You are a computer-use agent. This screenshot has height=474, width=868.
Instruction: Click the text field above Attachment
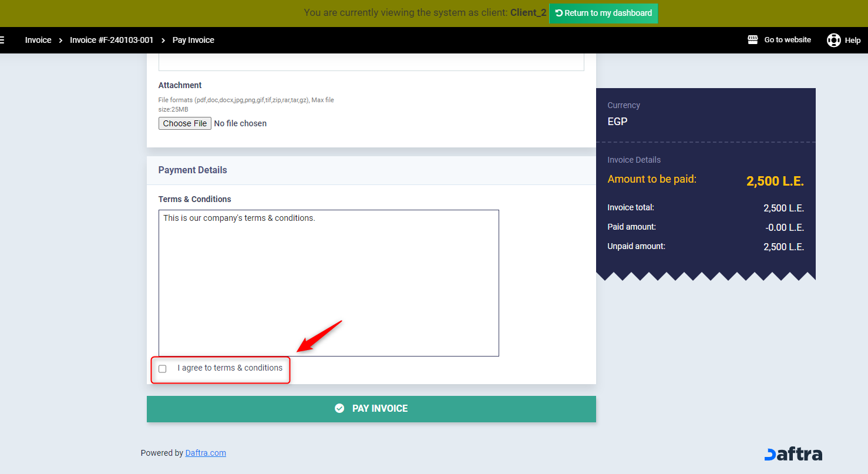[371, 62]
